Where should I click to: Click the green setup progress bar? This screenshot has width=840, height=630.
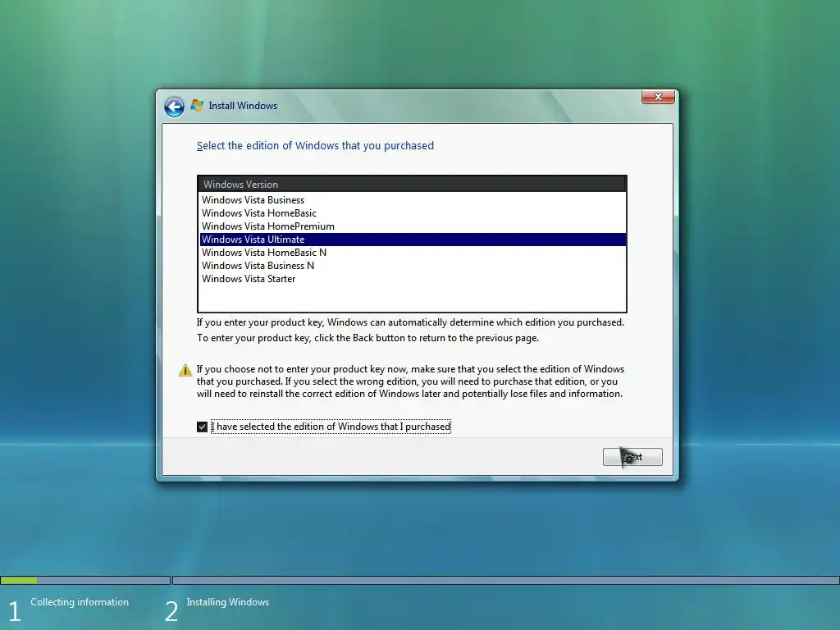[19, 580]
